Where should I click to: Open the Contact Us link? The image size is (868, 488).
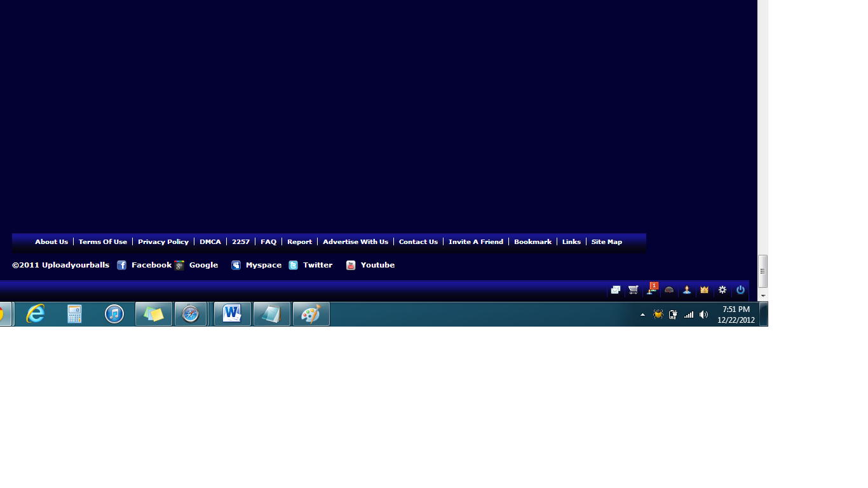point(418,242)
